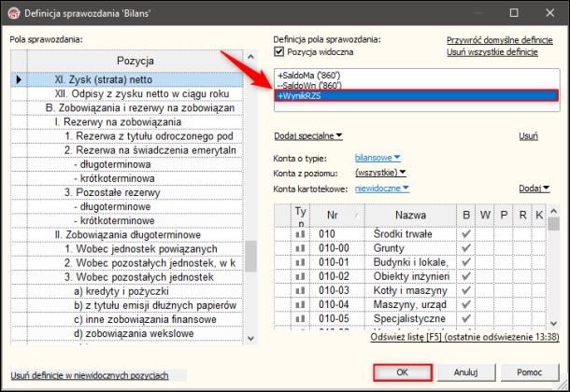
Task: Click the type icon for account 010-04
Action: [x=300, y=304]
